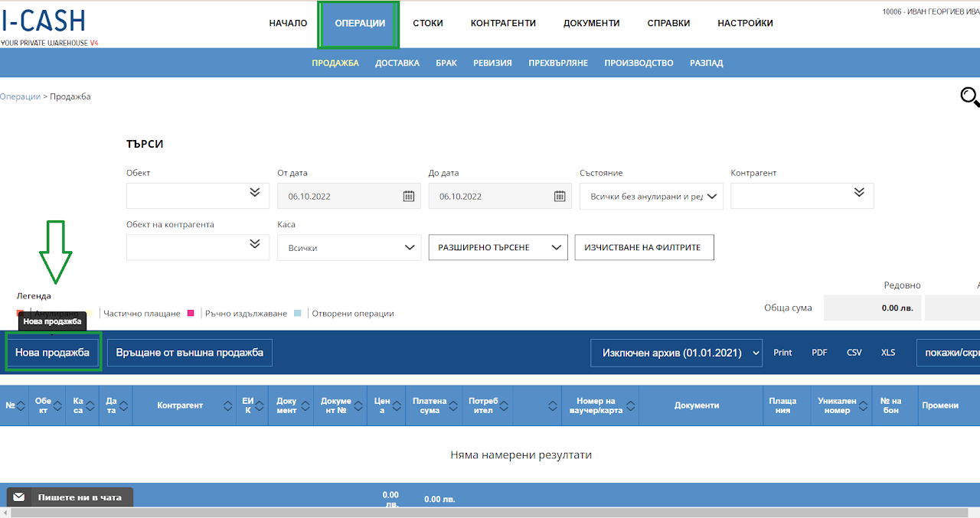Viewport: 980px width, 518px height.
Task: Click Връщане от външна продажба button
Action: click(190, 353)
